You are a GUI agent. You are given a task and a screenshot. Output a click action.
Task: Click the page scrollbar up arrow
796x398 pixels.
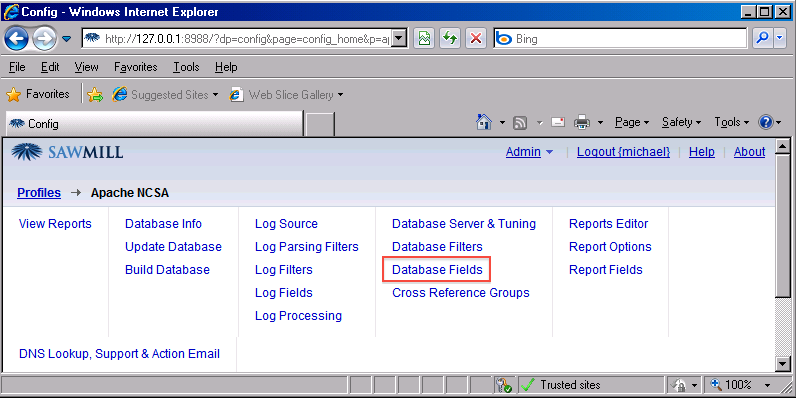click(x=782, y=147)
